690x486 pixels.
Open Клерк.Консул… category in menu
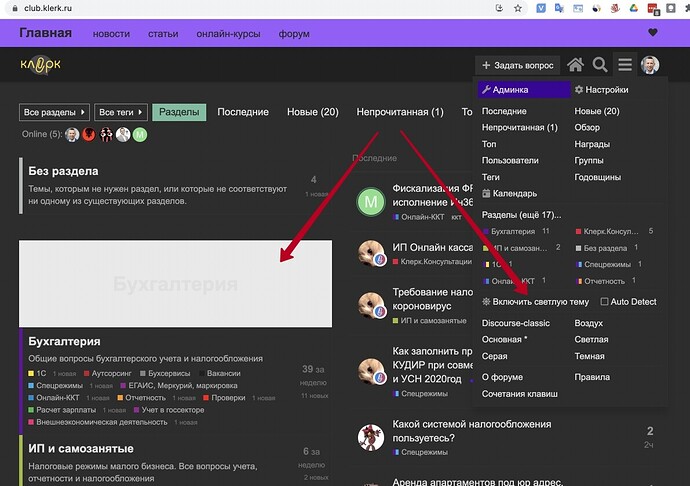[x=607, y=231]
